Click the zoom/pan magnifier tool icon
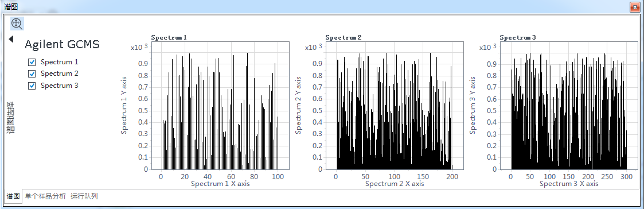Screen dimensions: 644x209 17,24
